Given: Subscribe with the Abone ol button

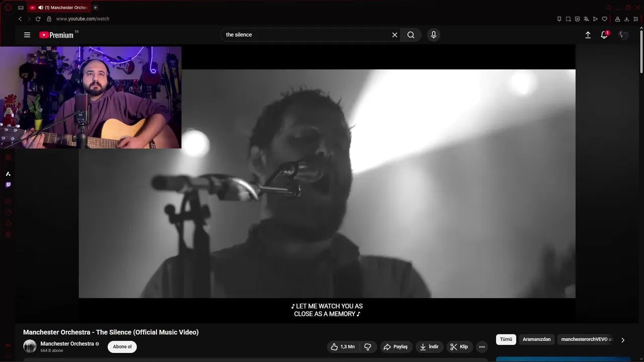Looking at the screenshot, I should pos(122,347).
